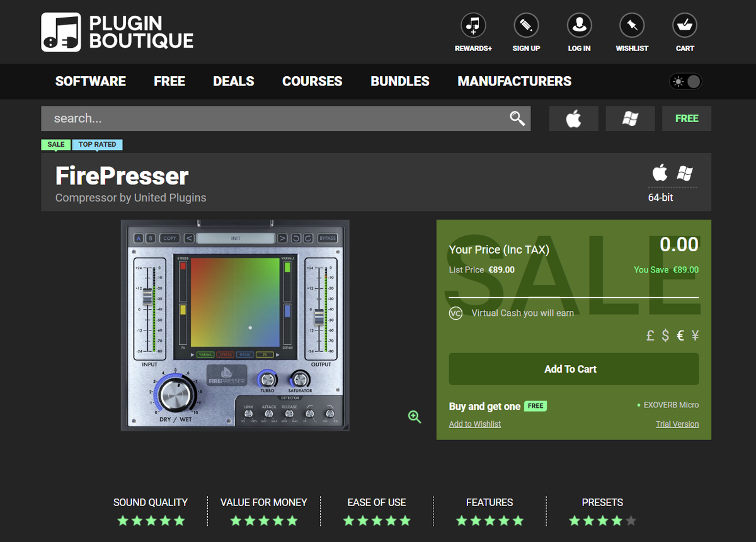This screenshot has height=542, width=756.
Task: Click the Virtual Cash VC icon
Action: (455, 313)
